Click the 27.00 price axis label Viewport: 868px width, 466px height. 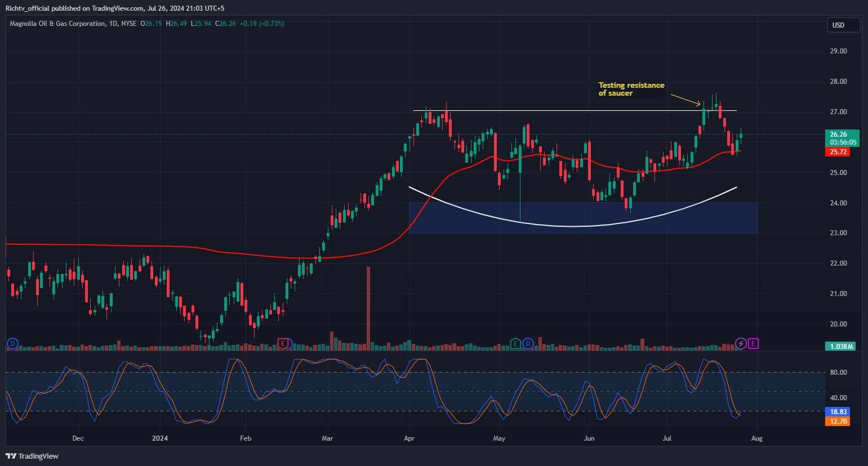coord(838,112)
